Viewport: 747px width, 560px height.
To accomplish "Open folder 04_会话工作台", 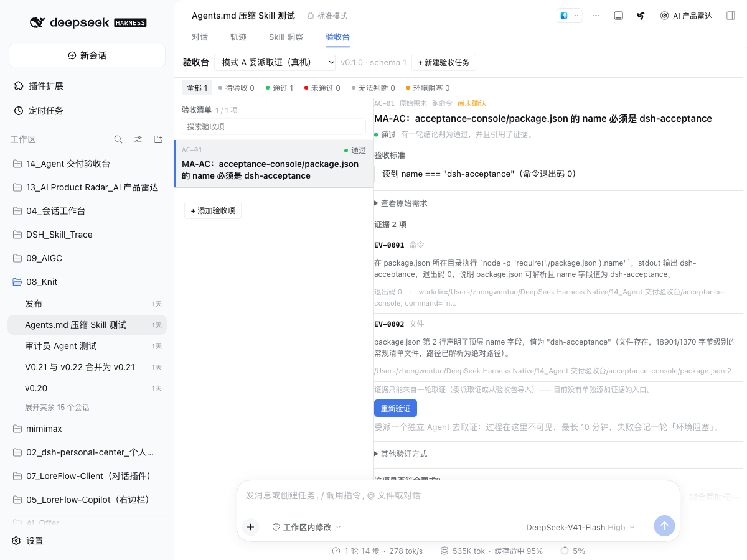I will pos(87,211).
